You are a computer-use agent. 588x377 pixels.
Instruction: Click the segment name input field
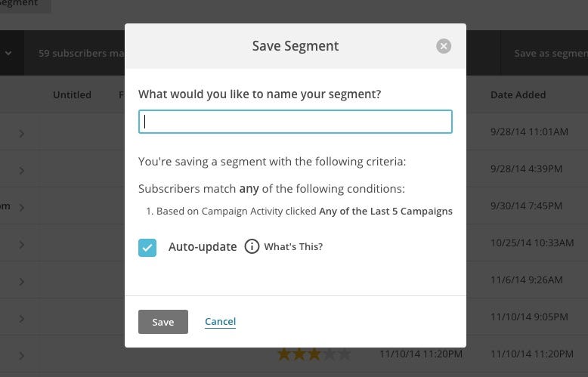[296, 122]
